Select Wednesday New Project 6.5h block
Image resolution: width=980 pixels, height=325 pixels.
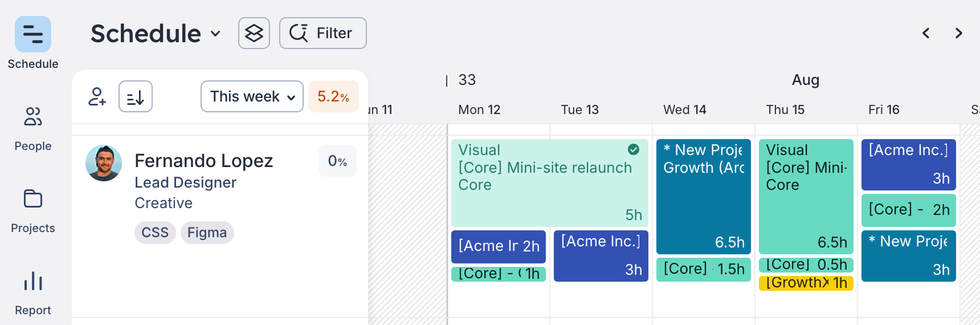point(704,197)
